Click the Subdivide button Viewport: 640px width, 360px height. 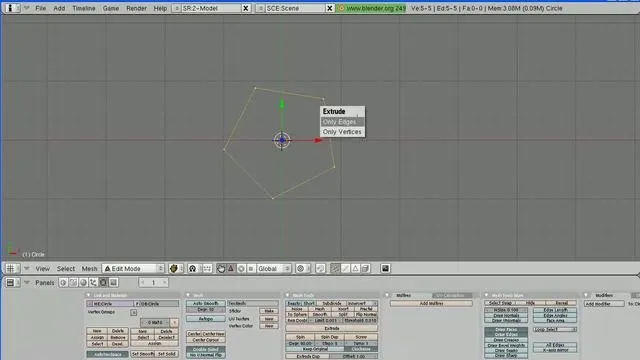coord(332,304)
